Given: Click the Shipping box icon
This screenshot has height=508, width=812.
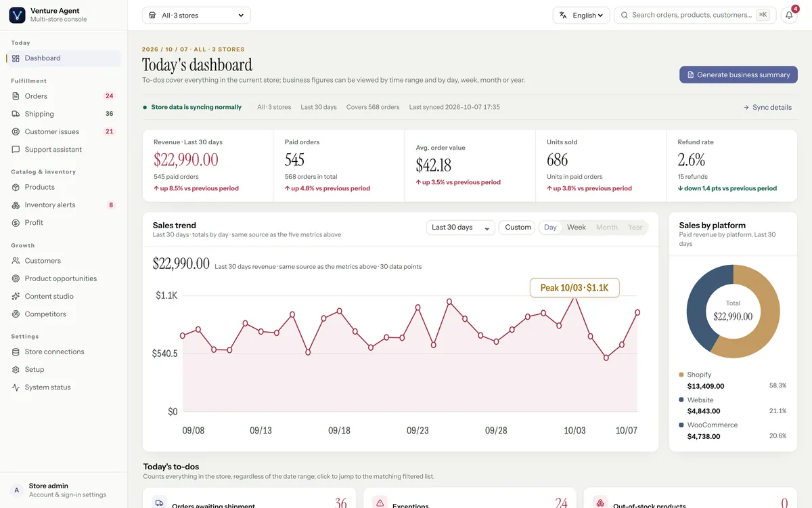Looking at the screenshot, I should (x=16, y=114).
